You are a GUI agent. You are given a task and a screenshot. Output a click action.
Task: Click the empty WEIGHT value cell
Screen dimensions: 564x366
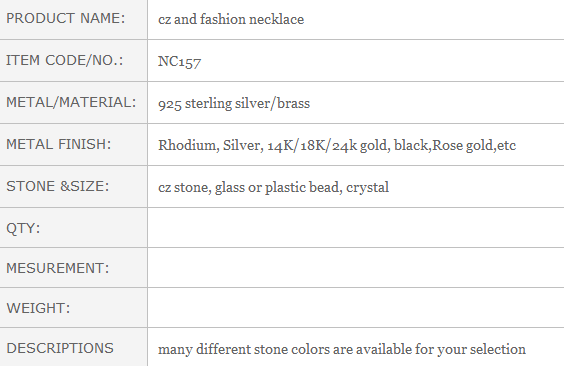(x=356, y=308)
